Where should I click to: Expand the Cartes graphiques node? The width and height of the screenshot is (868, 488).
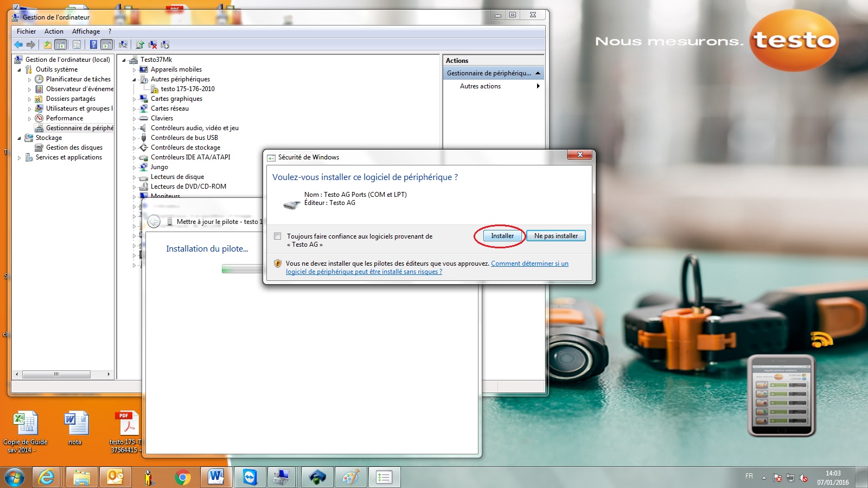pos(135,99)
